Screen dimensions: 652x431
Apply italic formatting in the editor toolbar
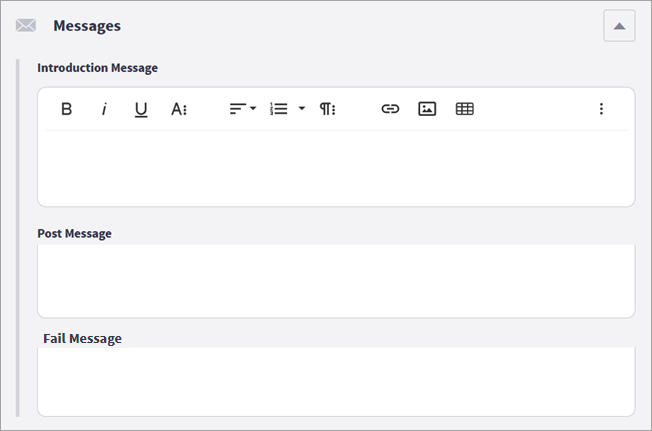point(104,109)
